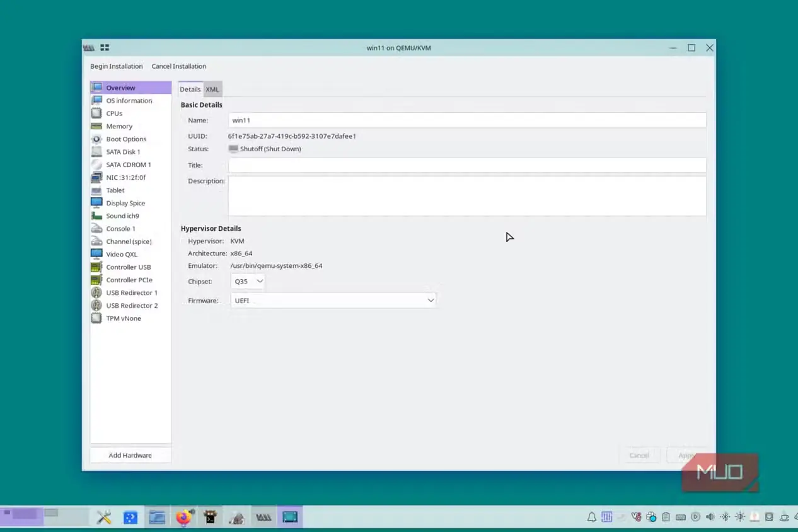
Task: Open Firefox from the taskbar
Action: pyautogui.click(x=183, y=518)
